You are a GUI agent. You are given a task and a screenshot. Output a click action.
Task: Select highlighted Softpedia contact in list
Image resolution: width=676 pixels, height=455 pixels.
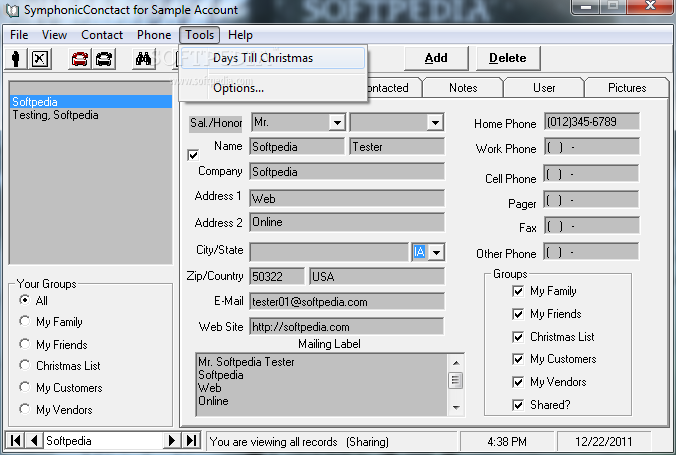[91, 102]
